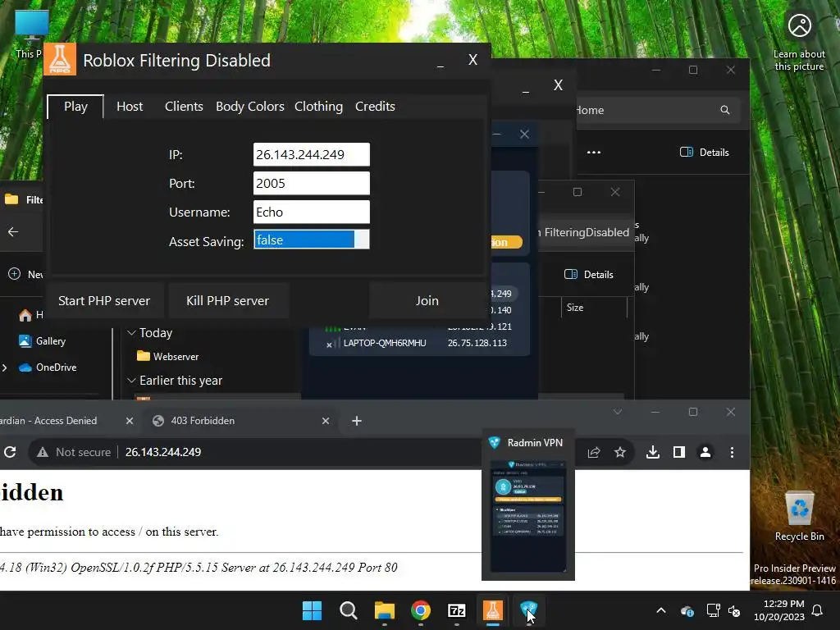Screen dimensions: 840x630
Task: Toggle Details pane in FilteringDisabled window
Action: coord(589,274)
